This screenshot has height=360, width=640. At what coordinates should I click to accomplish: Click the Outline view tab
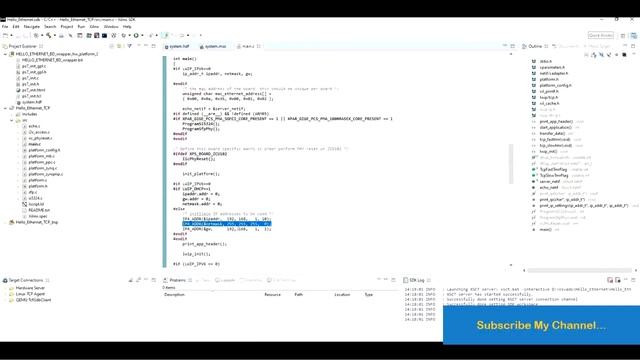535,47
